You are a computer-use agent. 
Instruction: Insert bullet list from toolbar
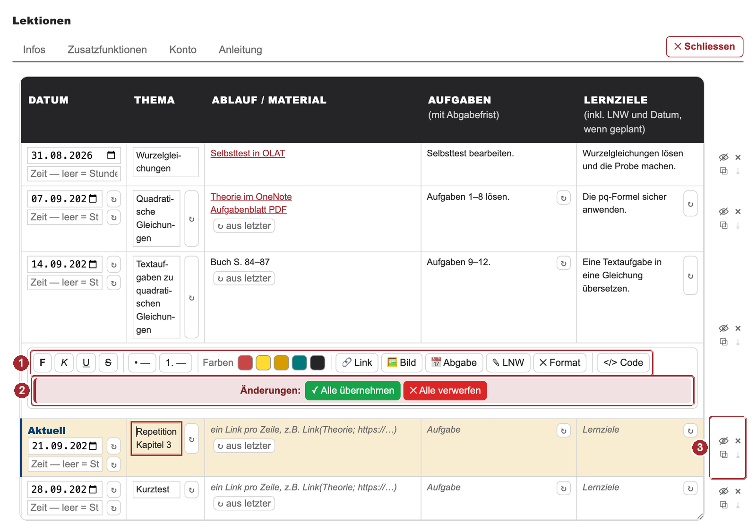pos(142,363)
